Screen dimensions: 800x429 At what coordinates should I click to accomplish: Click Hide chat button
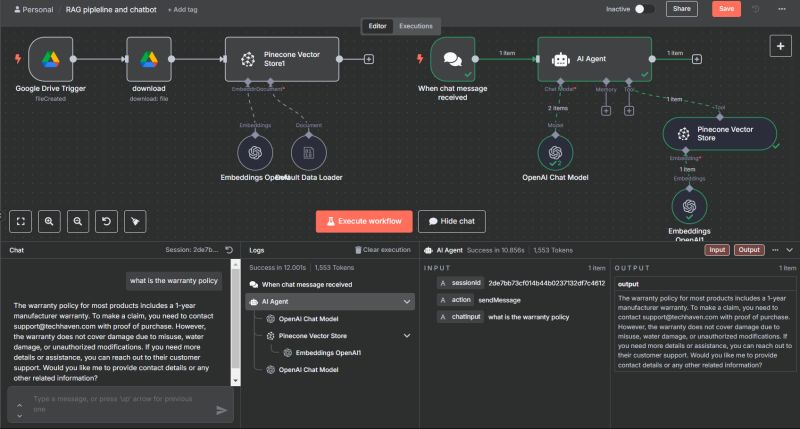pos(452,221)
